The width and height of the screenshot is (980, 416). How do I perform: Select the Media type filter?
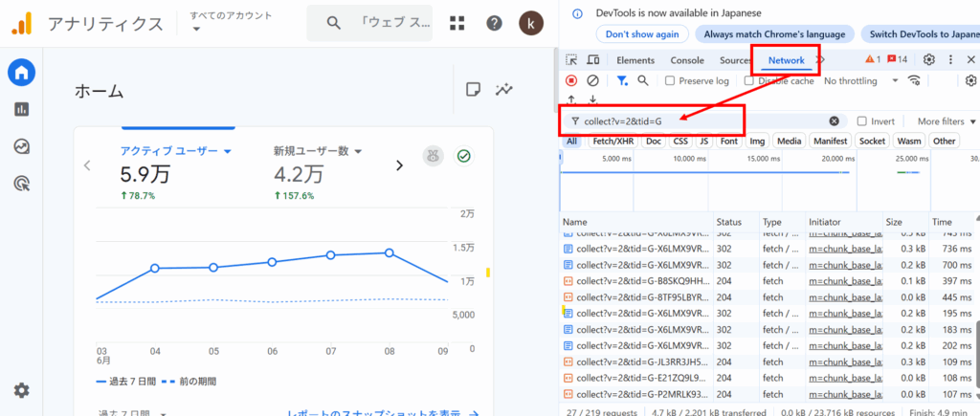click(x=789, y=142)
